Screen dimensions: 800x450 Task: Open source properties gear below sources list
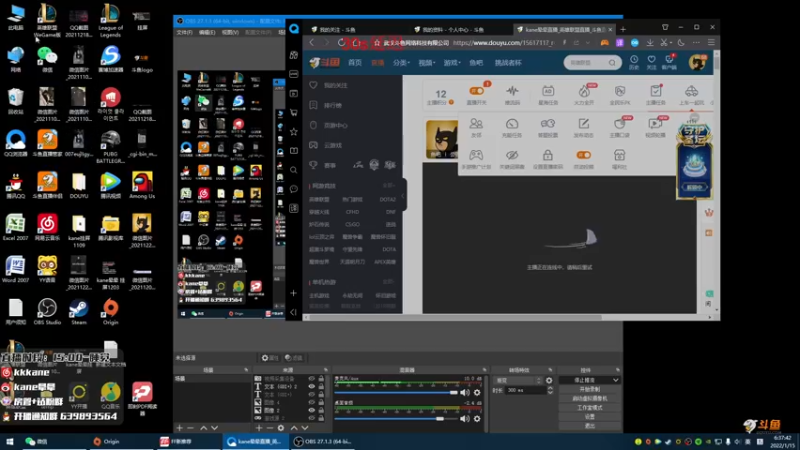281,428
